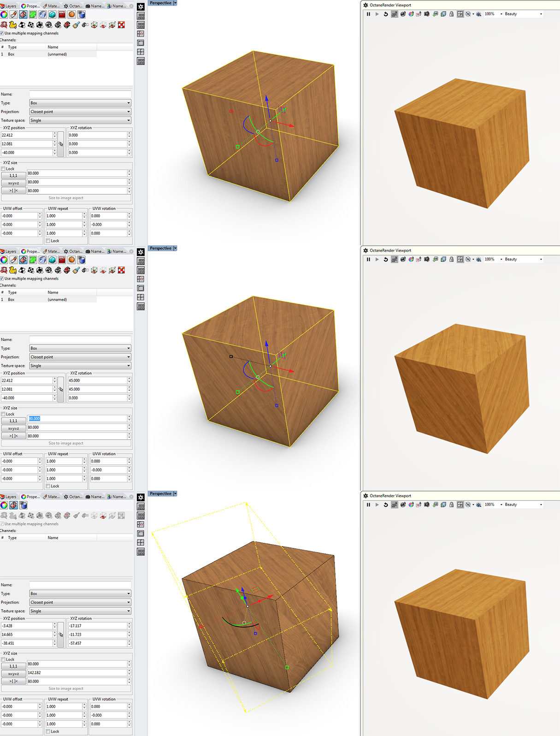Screen dimensions: 560x736
Task: Open the 100% zoom dropdown in top Octane viewport
Action: pos(501,14)
